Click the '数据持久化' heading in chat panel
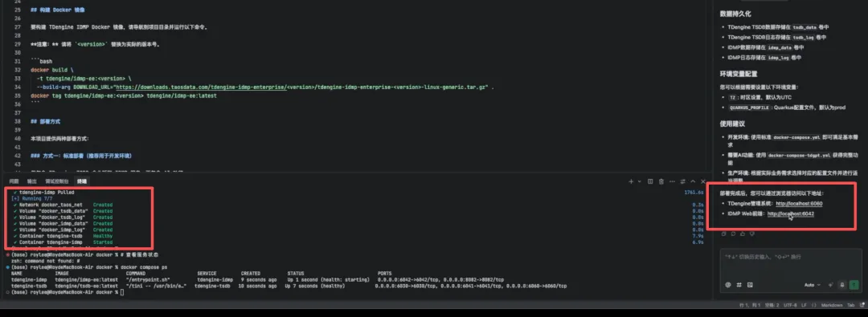 [x=735, y=14]
